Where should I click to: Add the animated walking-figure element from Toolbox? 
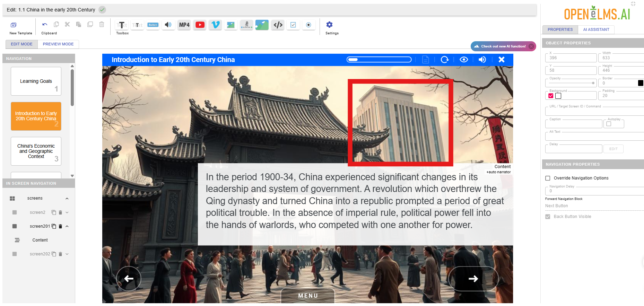click(x=246, y=25)
